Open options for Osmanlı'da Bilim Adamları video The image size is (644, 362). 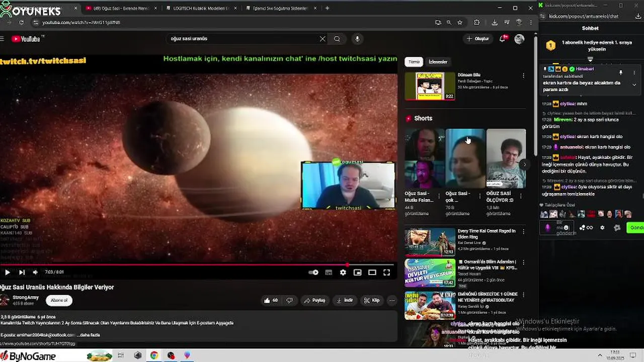coord(523,262)
